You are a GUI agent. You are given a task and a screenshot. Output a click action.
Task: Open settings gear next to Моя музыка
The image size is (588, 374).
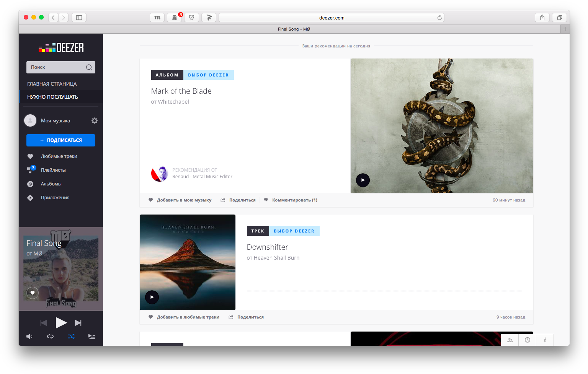tap(95, 121)
